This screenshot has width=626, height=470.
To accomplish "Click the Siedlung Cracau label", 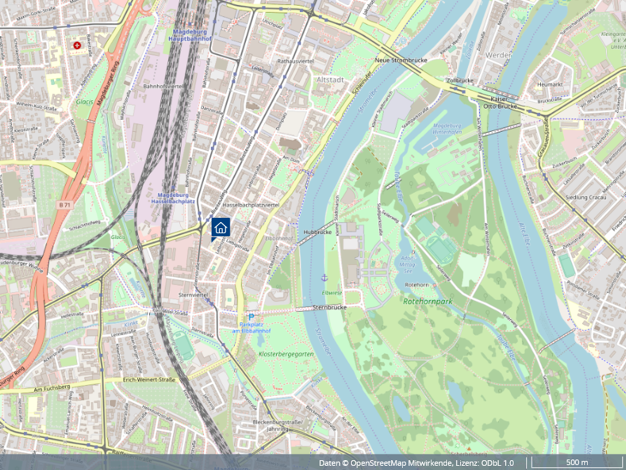I will 586,197.
